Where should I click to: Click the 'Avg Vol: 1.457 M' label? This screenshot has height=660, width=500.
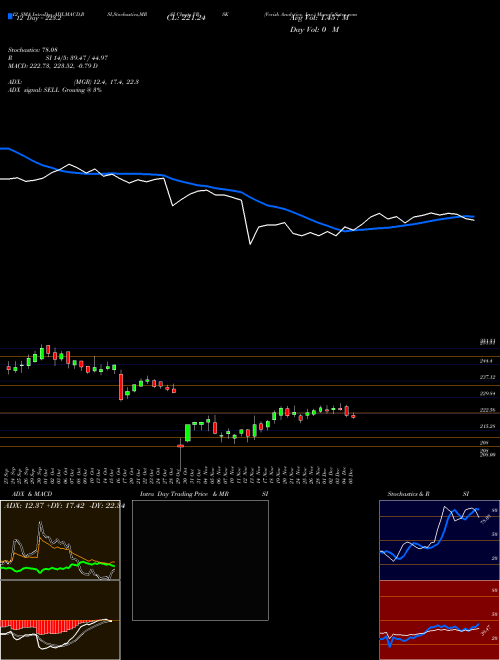[x=319, y=19]
